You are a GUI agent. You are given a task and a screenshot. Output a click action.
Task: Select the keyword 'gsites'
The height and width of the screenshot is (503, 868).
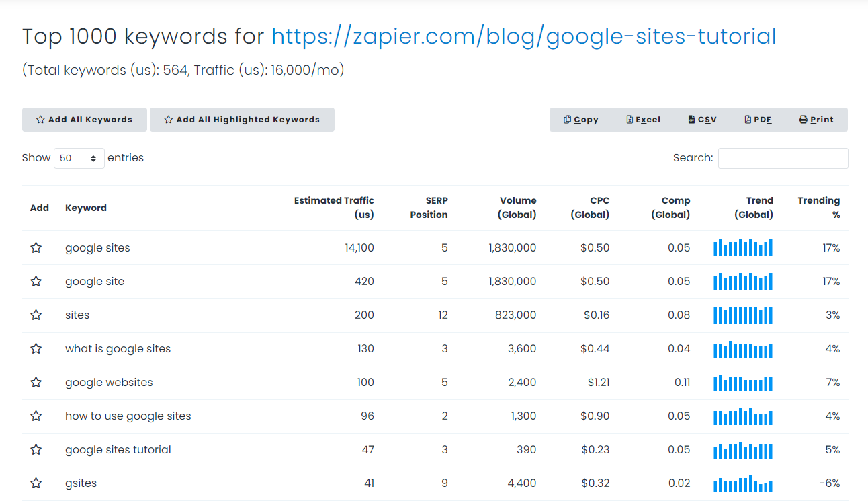(81, 483)
